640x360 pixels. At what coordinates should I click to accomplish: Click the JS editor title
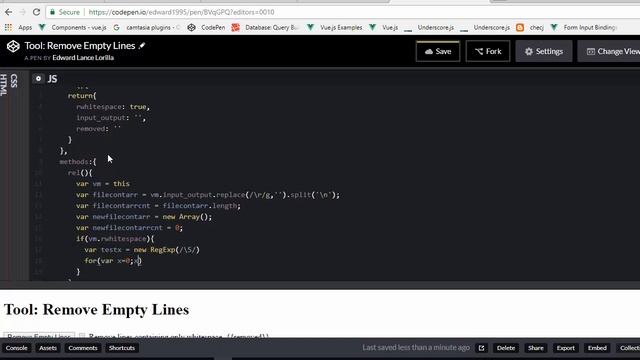click(52, 79)
